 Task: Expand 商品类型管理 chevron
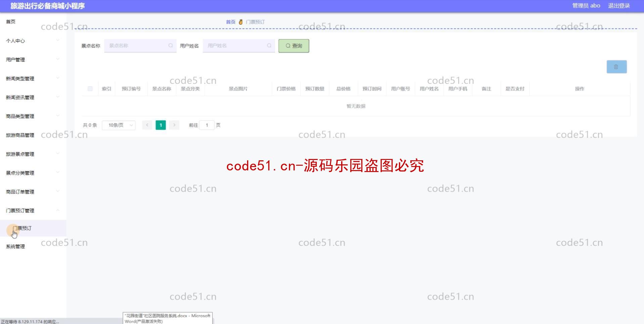click(58, 116)
